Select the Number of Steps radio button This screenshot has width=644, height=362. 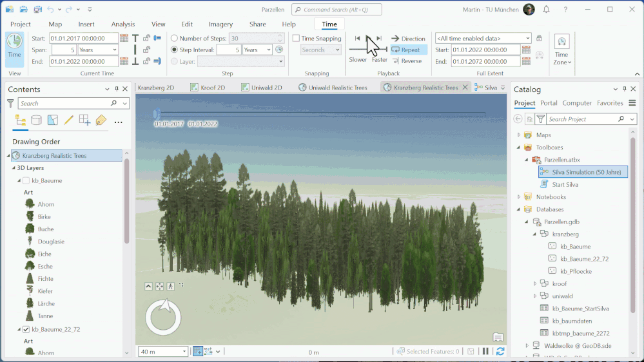[x=175, y=39]
